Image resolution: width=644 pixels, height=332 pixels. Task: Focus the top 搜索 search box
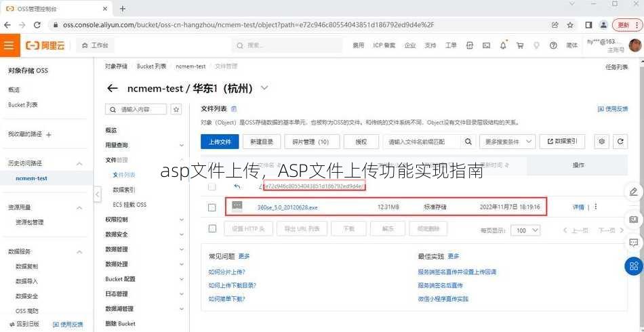287,45
